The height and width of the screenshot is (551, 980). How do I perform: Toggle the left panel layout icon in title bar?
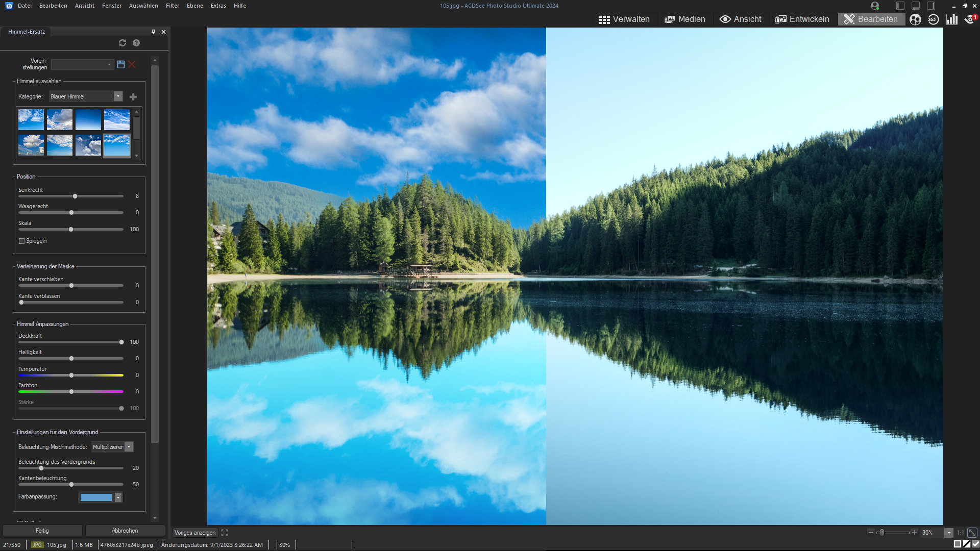(x=900, y=6)
